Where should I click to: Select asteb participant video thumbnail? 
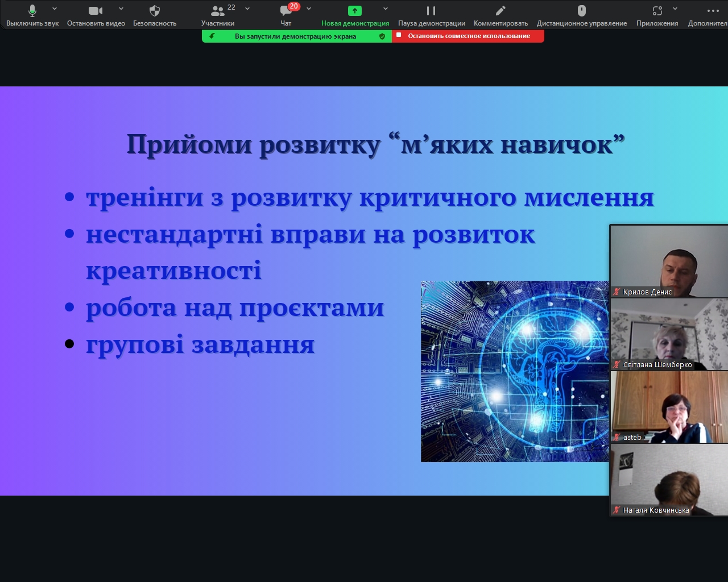(x=669, y=407)
